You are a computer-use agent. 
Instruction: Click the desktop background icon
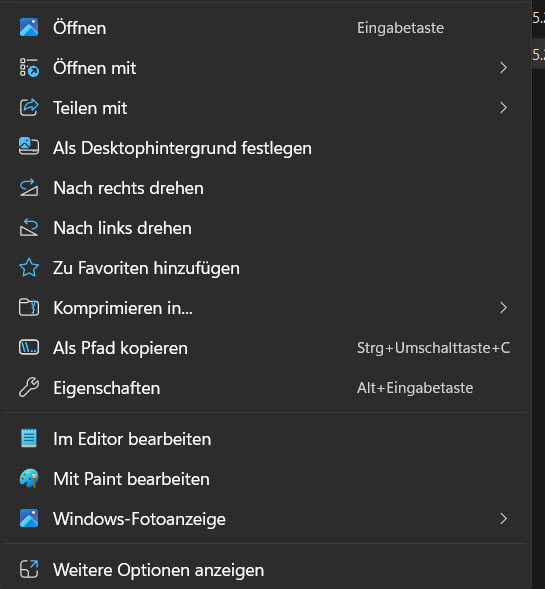point(29,146)
